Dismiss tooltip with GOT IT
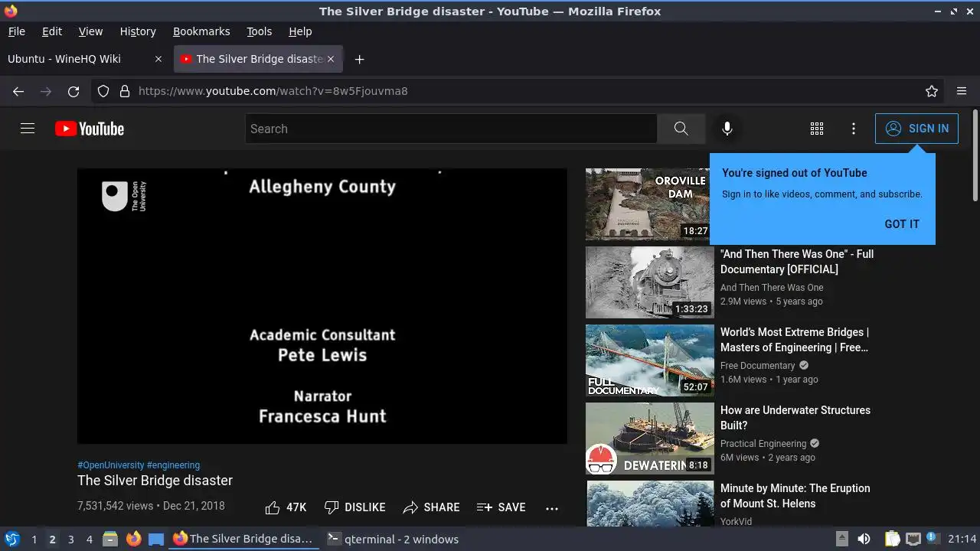980x551 pixels. click(x=902, y=224)
